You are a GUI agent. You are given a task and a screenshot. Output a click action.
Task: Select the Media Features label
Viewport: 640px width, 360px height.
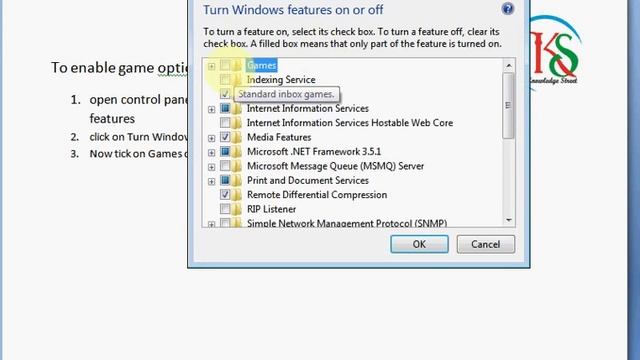tap(279, 137)
